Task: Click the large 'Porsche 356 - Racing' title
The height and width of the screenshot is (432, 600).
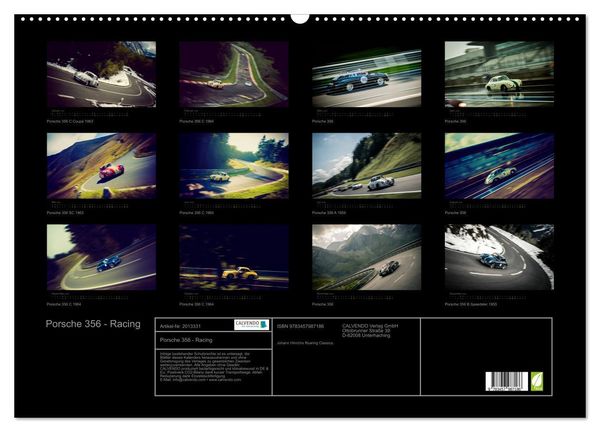Action: pyautogui.click(x=93, y=324)
